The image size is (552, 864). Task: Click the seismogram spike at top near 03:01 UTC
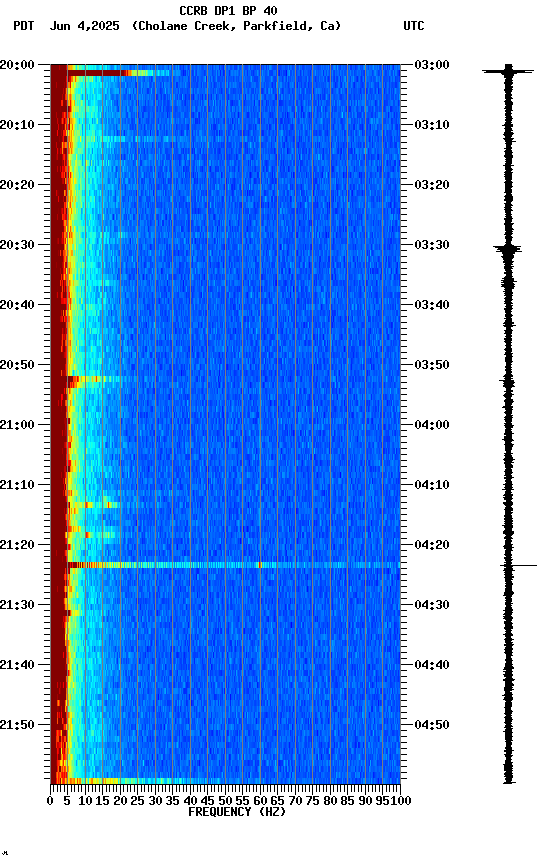pos(508,71)
